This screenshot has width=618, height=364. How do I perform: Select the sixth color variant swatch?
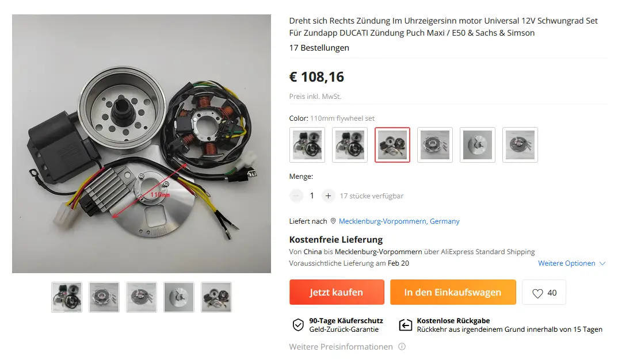coord(520,144)
